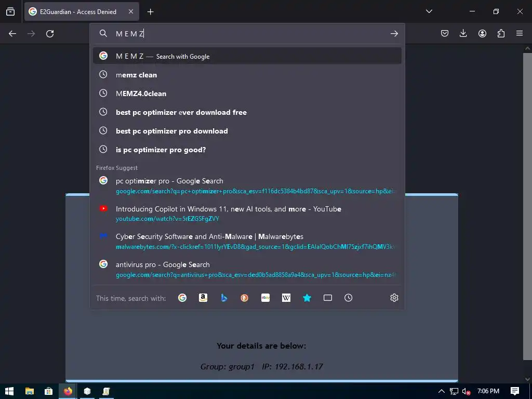Search this time with Amazon icon
Screen dimensions: 532x399
[203, 298]
